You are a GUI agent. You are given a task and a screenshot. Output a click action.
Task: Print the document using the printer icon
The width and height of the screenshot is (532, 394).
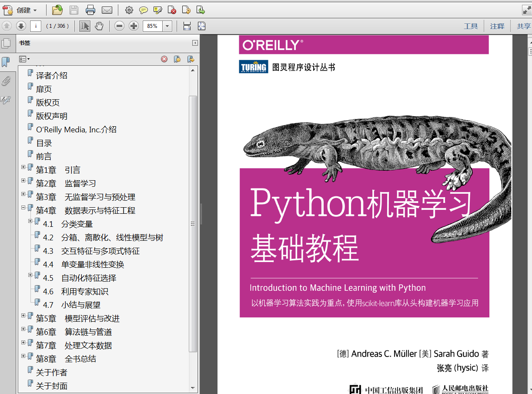click(x=90, y=10)
